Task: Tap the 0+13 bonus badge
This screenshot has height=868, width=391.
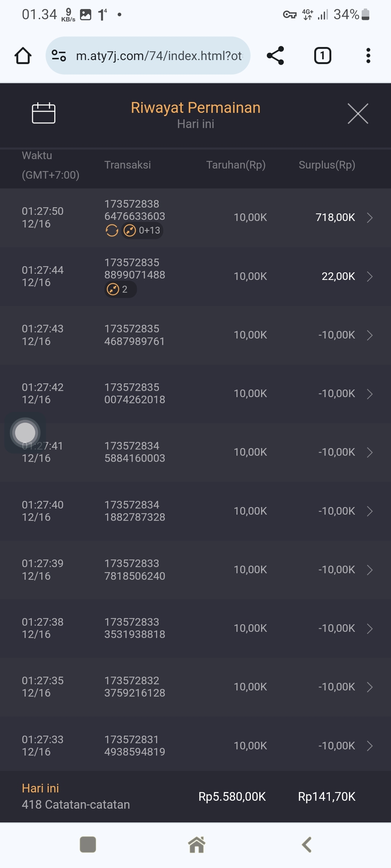Action: 143,230
